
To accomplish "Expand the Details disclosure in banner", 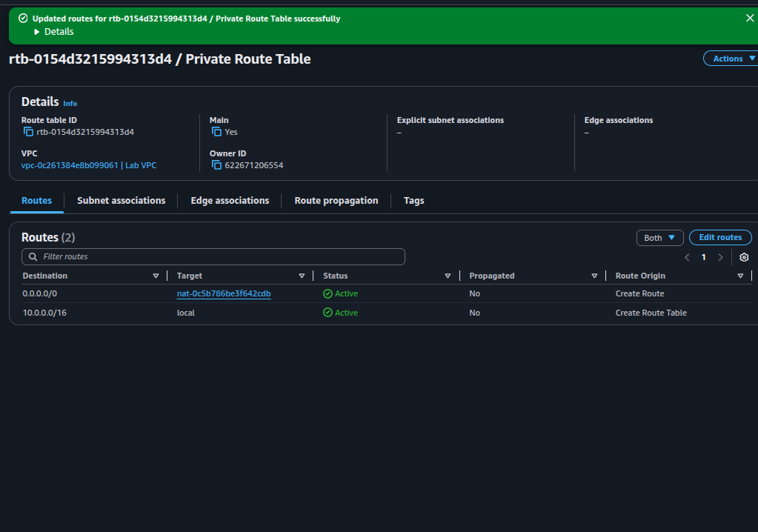I will 53,31.
